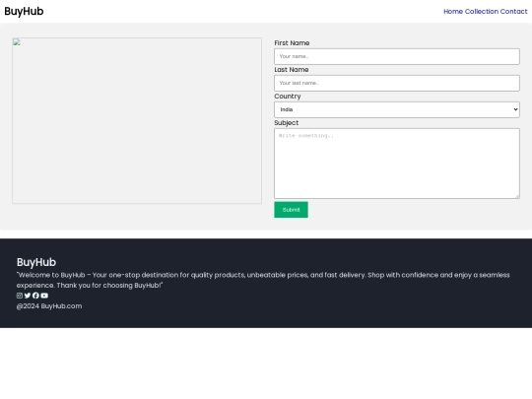The image size is (532, 399).
Task: Click the 'First Name' label
Action: pos(292,43)
